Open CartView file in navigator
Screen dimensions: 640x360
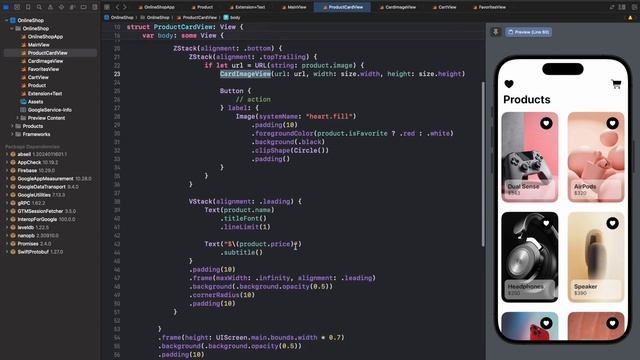coord(38,77)
